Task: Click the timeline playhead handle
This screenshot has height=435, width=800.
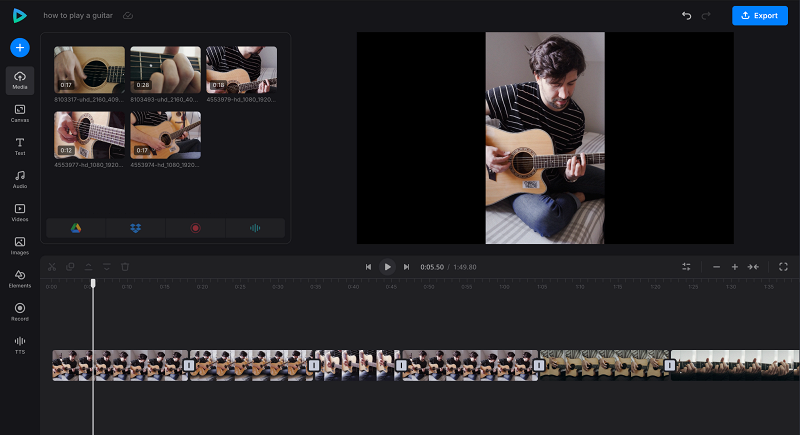Action: point(93,283)
